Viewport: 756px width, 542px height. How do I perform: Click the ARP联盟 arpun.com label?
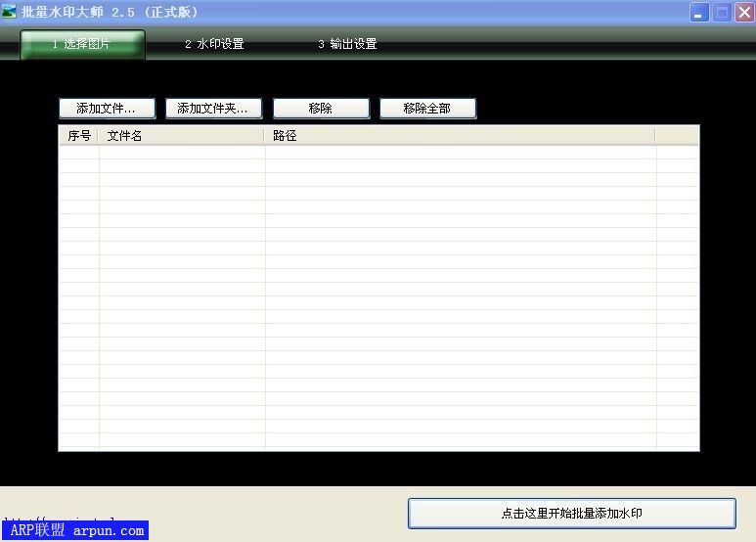(76, 531)
